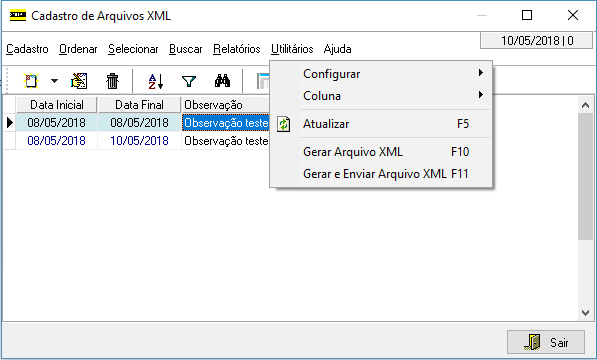
Task: Select second row Observação teste cell
Action: pyautogui.click(x=226, y=141)
